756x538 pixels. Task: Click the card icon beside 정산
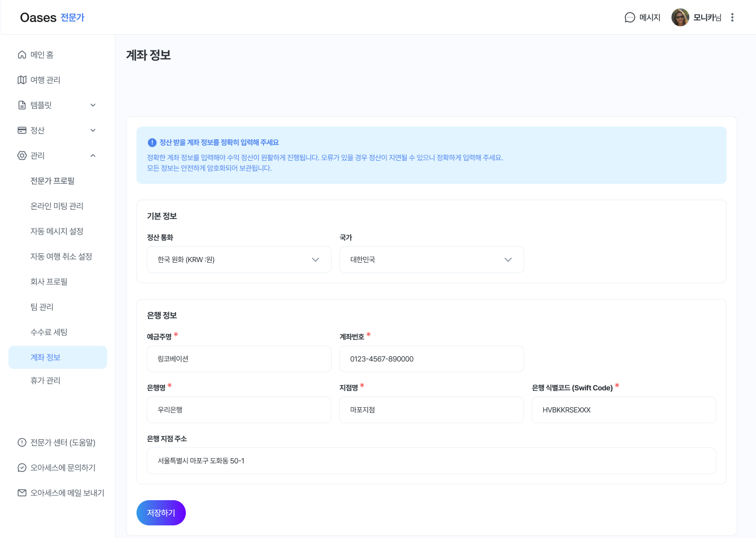click(22, 130)
